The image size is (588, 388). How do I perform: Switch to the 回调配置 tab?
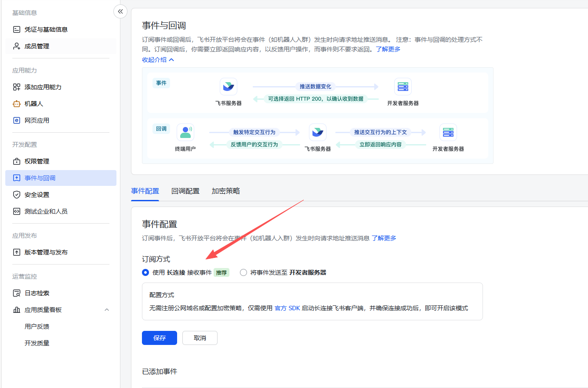coord(185,191)
